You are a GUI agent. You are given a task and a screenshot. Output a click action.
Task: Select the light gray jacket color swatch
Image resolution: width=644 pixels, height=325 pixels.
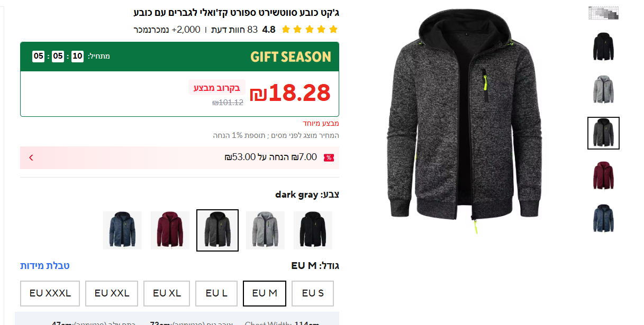click(x=265, y=230)
